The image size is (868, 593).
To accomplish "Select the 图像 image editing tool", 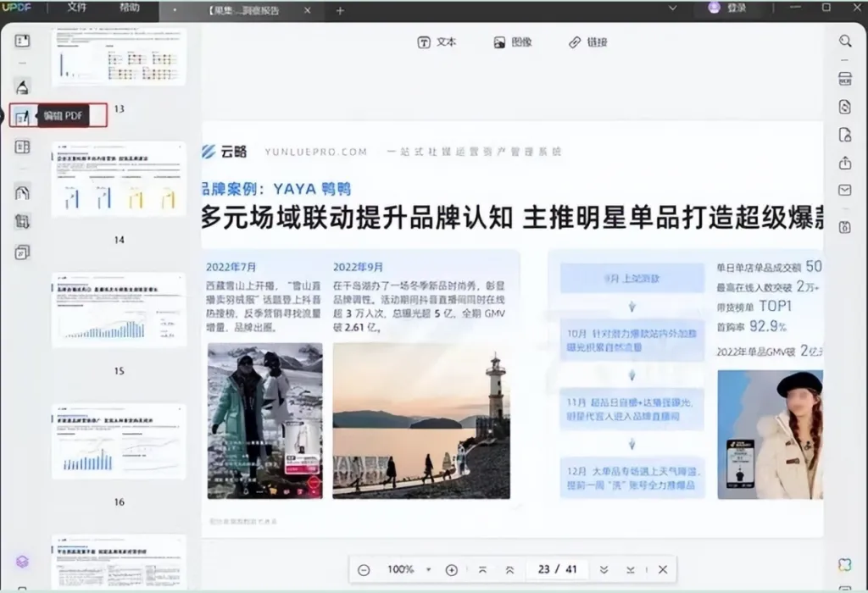I will [x=513, y=42].
